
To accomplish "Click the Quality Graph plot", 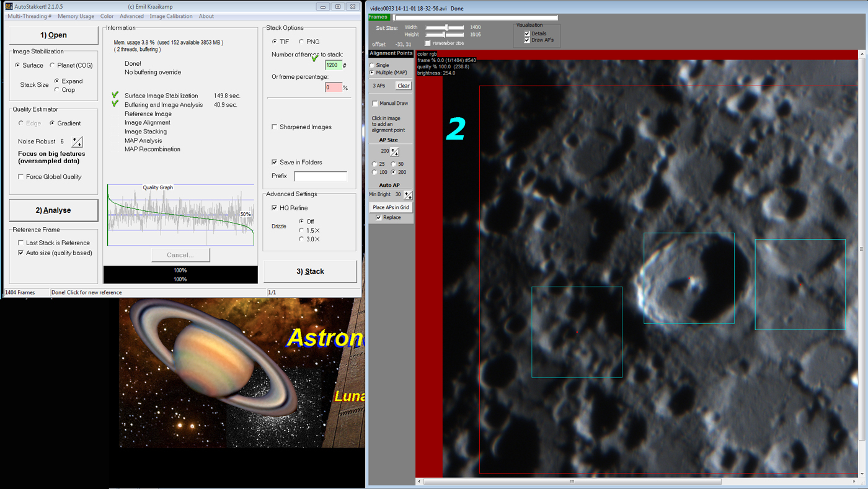I will click(x=180, y=215).
